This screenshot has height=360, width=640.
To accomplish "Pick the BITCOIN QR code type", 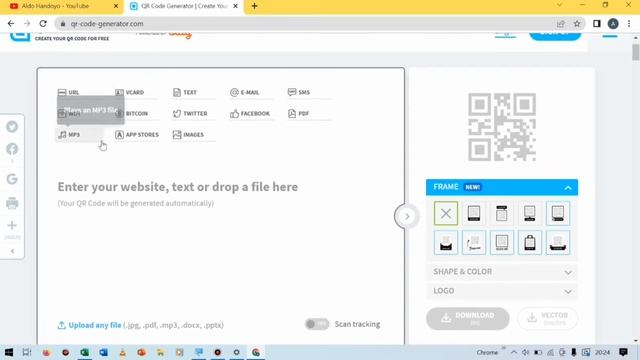I will pos(131,113).
